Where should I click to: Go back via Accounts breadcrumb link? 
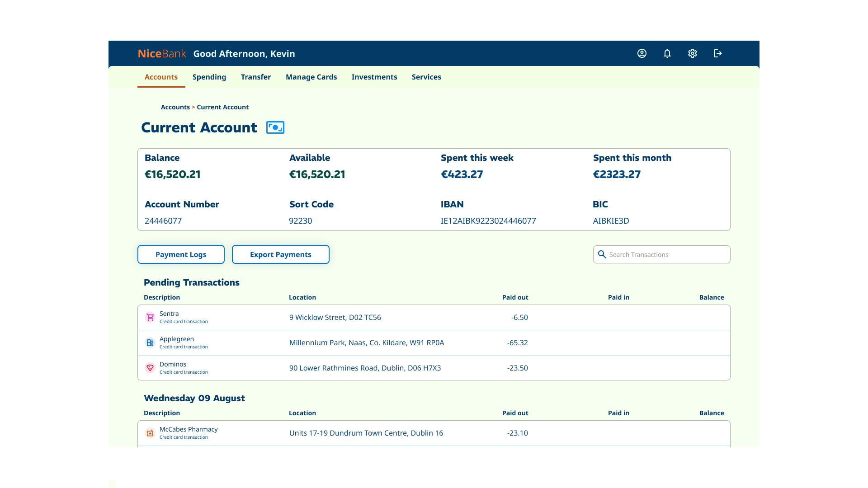175,107
